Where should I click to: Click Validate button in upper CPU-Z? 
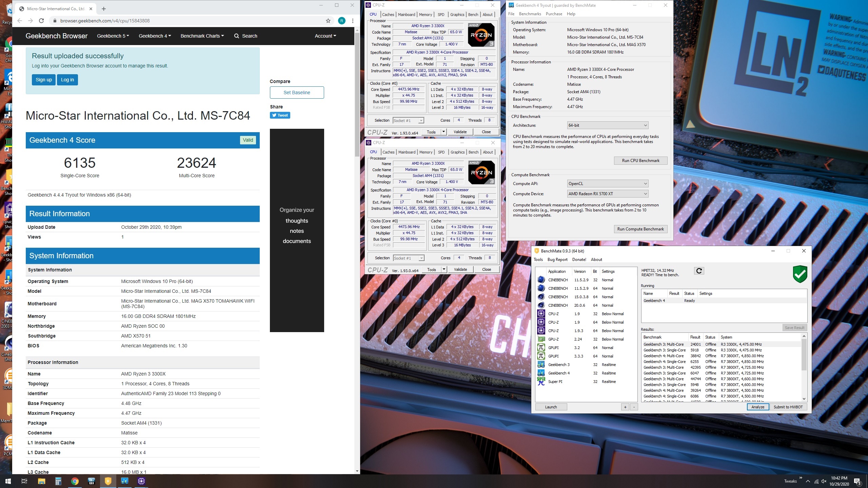click(x=460, y=132)
